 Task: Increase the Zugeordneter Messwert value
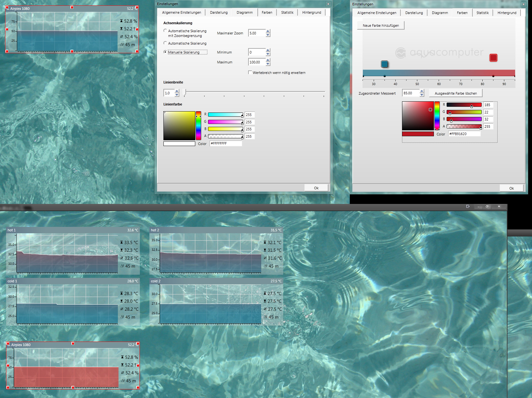tap(422, 91)
